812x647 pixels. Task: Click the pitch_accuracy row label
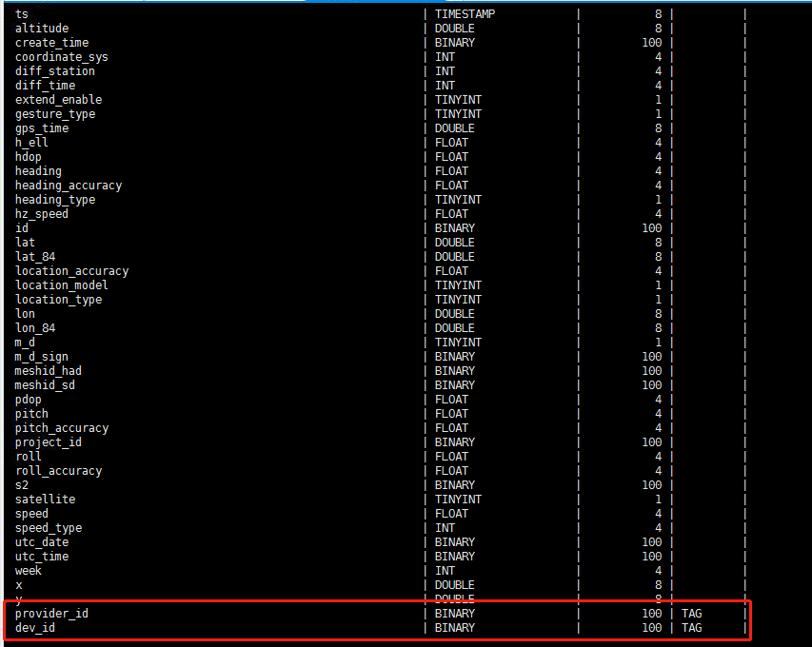pos(61,427)
